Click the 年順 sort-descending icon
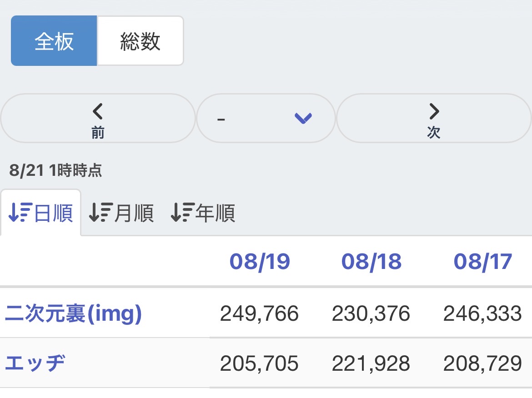The height and width of the screenshot is (398, 532). (x=182, y=212)
